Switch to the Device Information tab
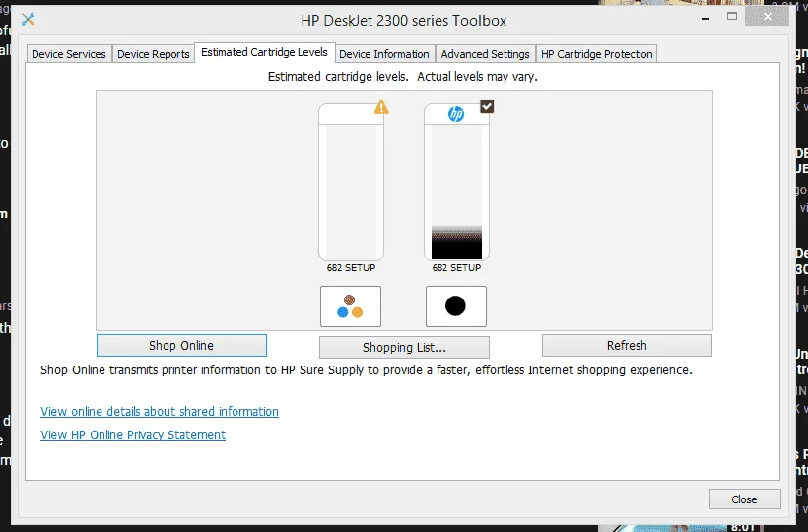Viewport: 808px width, 532px height. 384,54
